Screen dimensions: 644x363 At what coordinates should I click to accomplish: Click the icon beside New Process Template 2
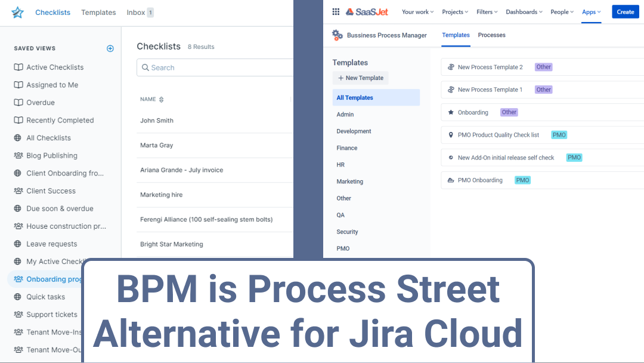pyautogui.click(x=451, y=67)
